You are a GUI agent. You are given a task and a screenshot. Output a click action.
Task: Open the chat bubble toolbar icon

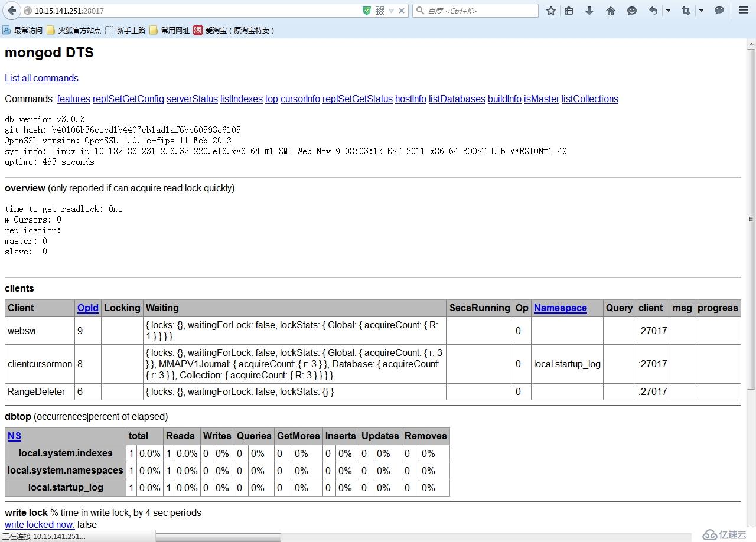719,11
